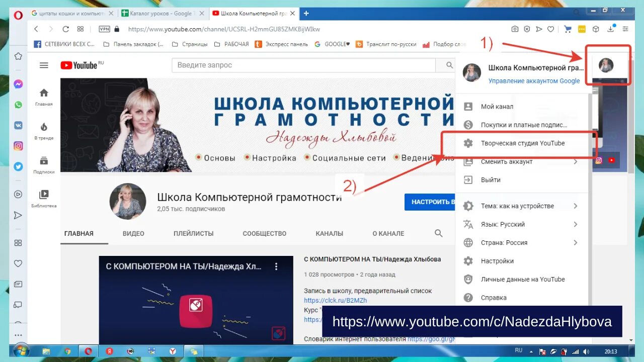Expand Сменить аккаунт submenu
The height and width of the screenshot is (362, 644).
coord(521,161)
